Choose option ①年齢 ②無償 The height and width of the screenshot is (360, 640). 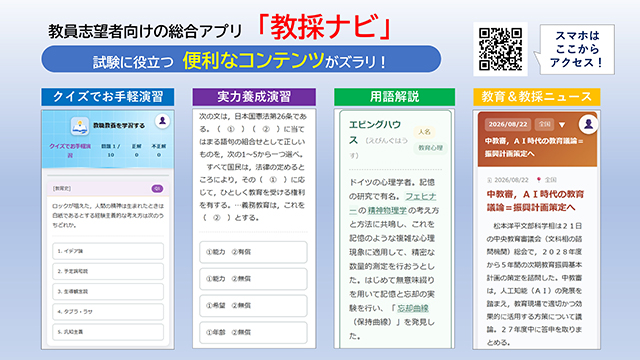(x=253, y=332)
